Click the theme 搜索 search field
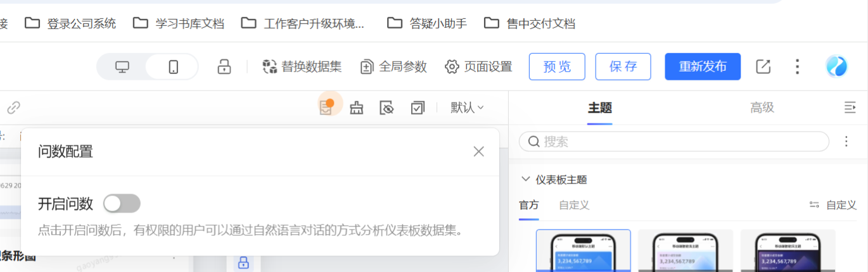The height and width of the screenshot is (272, 868). click(x=674, y=142)
